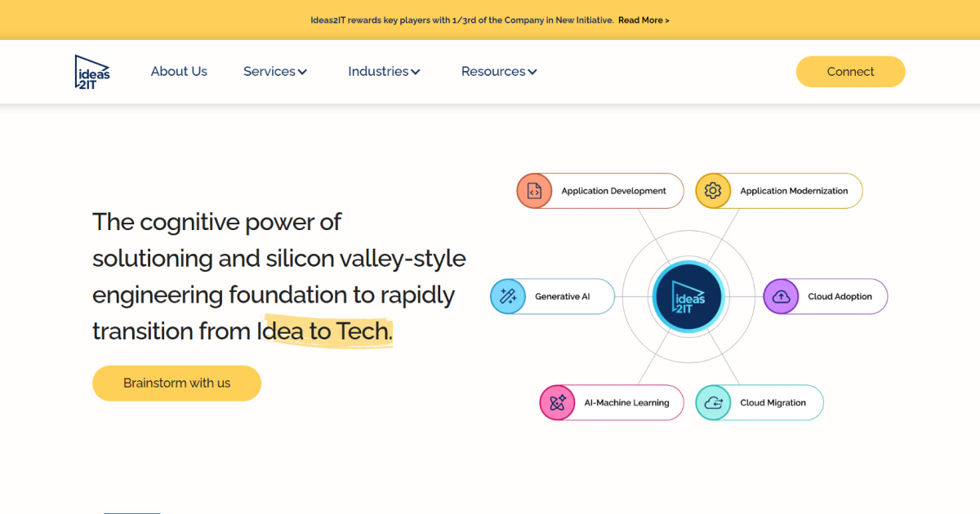Viewport: 980px width, 514px height.
Task: Click the Cloud Migration refresh-cloud icon
Action: pos(712,402)
